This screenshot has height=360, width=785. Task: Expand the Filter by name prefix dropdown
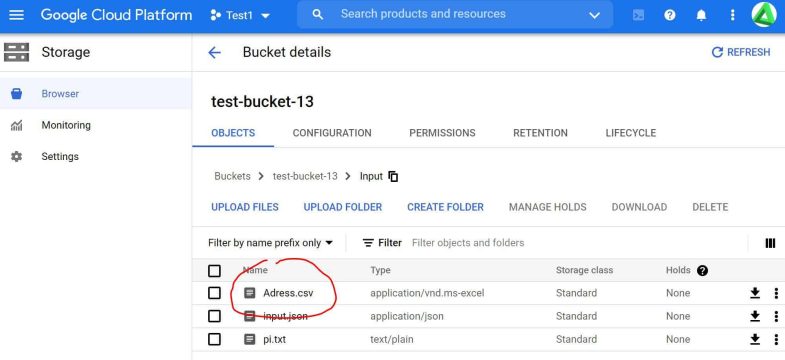point(270,243)
